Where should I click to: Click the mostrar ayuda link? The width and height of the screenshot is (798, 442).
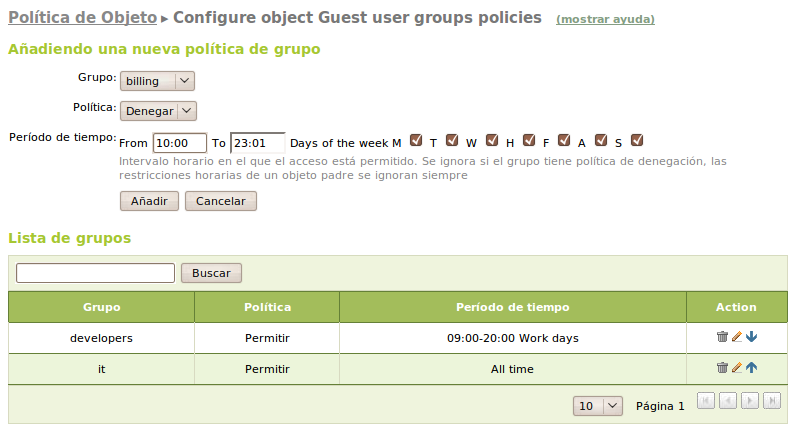605,19
